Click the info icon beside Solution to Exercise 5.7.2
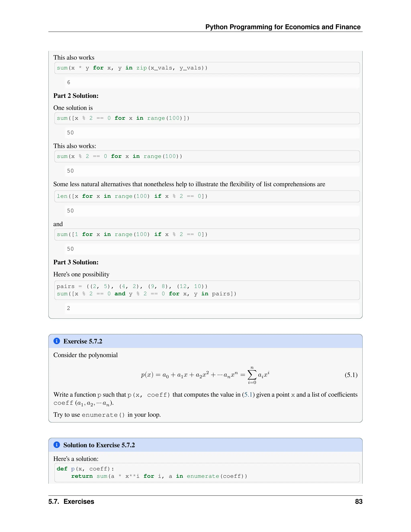 point(56,444)
